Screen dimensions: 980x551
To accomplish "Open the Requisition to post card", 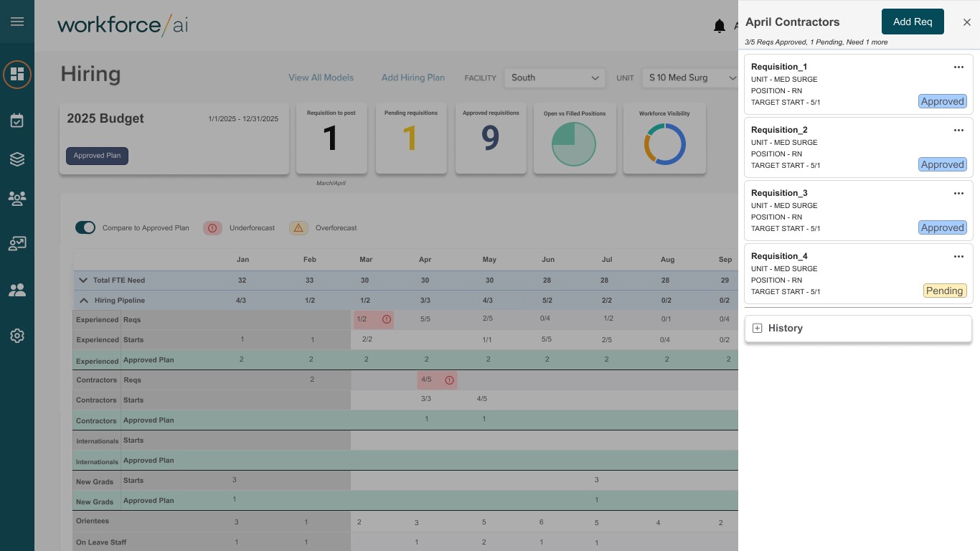I will coord(331,138).
